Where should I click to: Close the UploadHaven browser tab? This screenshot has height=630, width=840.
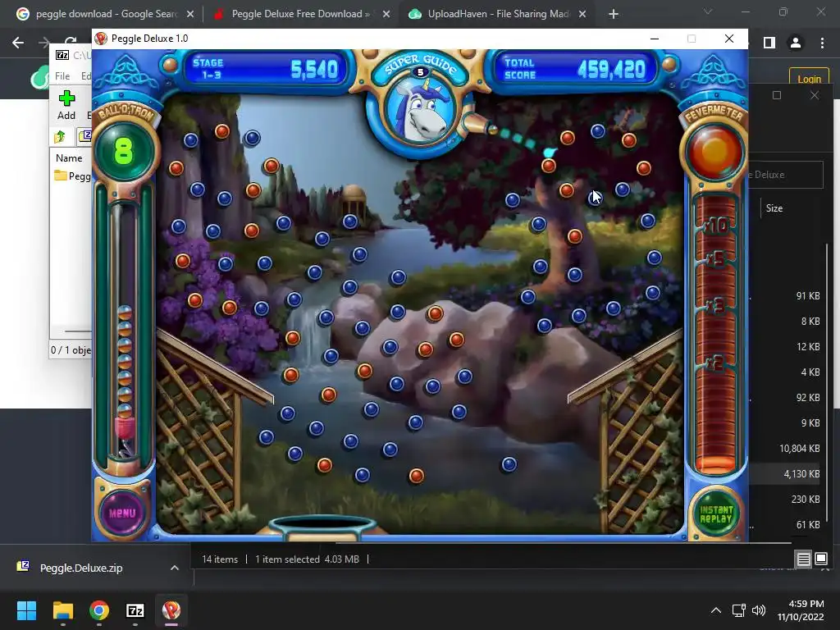[582, 15]
